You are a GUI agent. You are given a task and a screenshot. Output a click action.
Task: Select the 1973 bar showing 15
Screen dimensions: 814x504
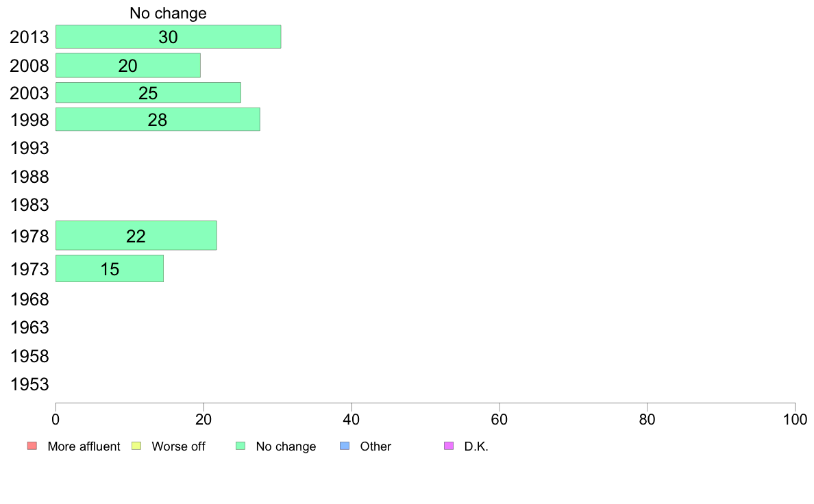click(x=110, y=268)
